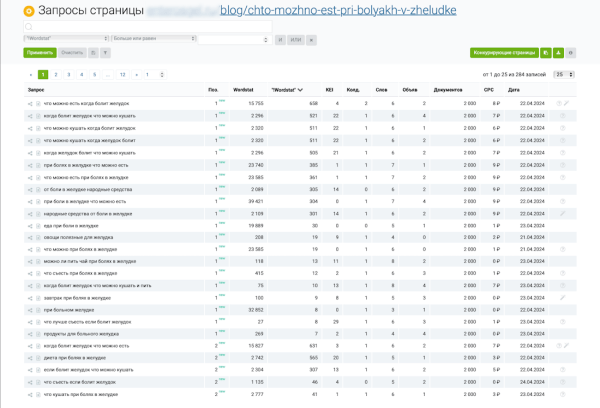
Task: Toggle the 'ИЛИ' filter condition button
Action: coord(296,37)
